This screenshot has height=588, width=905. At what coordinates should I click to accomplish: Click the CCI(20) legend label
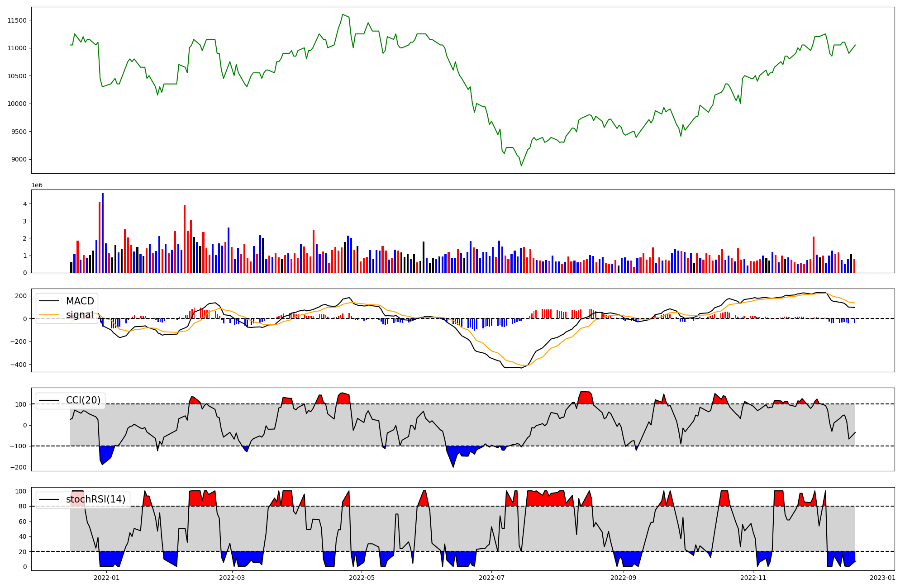(x=83, y=400)
